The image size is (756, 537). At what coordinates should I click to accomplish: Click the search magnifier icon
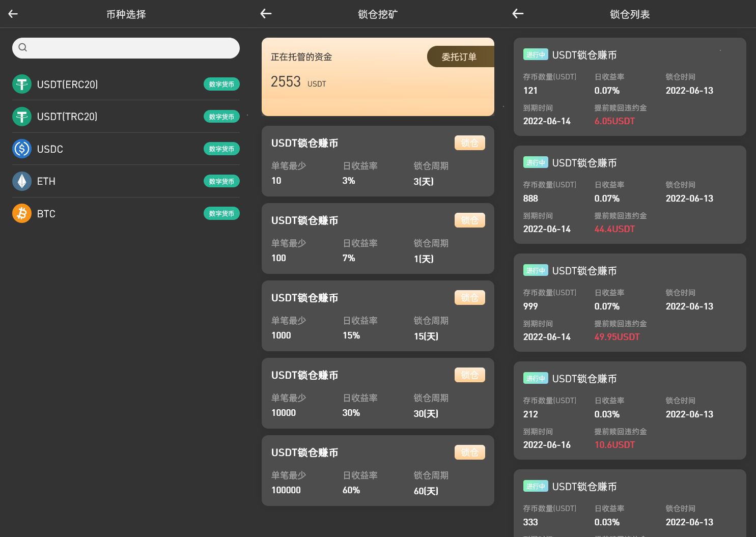point(23,47)
